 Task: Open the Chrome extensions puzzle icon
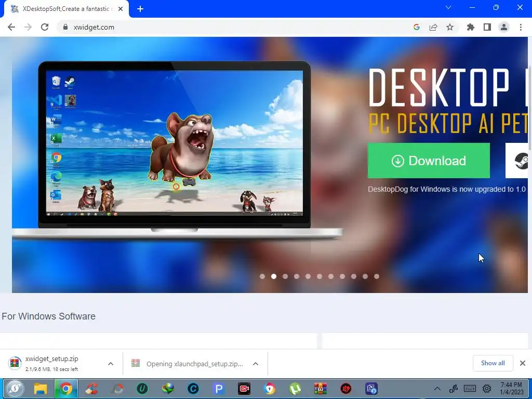(x=471, y=27)
